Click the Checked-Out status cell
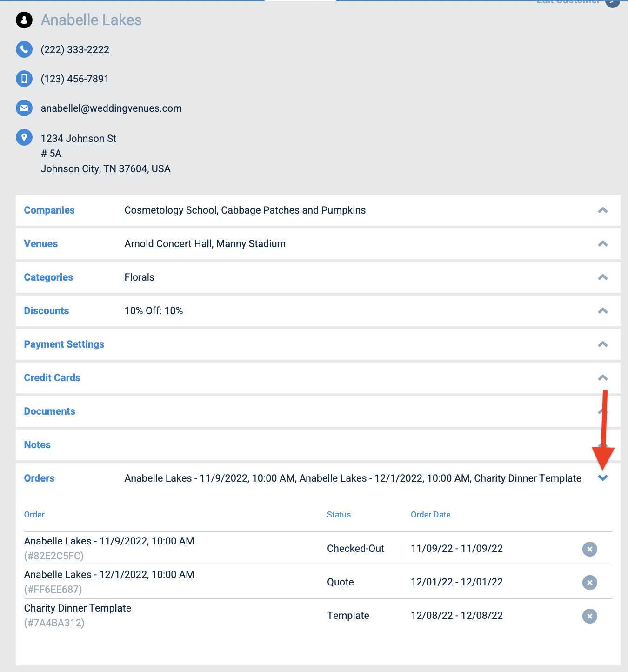 355,549
